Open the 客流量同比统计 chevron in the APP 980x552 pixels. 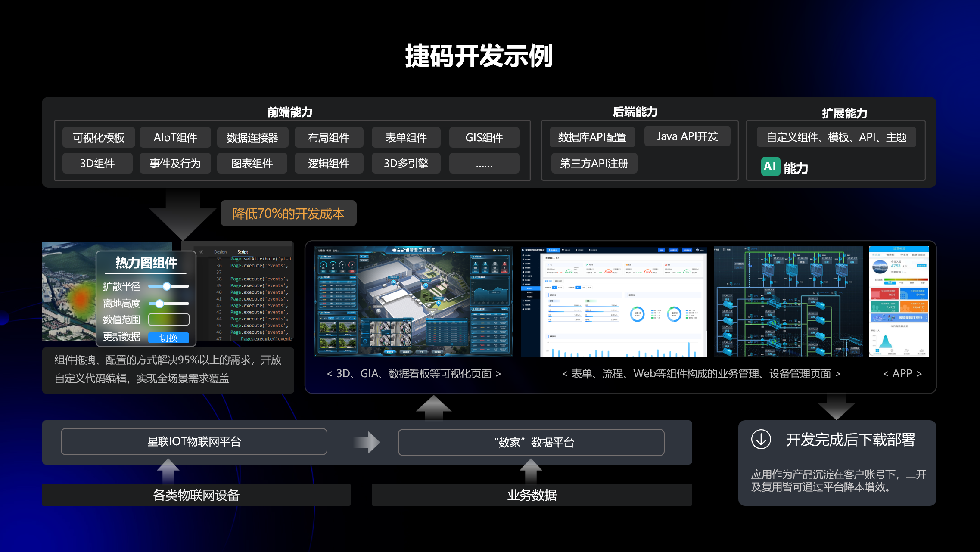(927, 318)
